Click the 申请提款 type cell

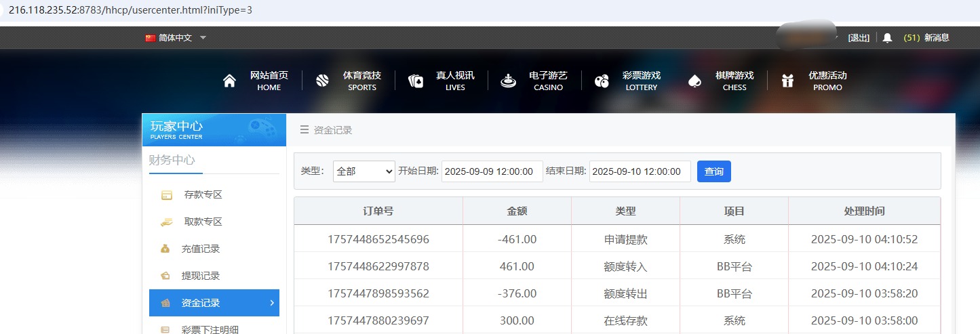[x=625, y=239]
